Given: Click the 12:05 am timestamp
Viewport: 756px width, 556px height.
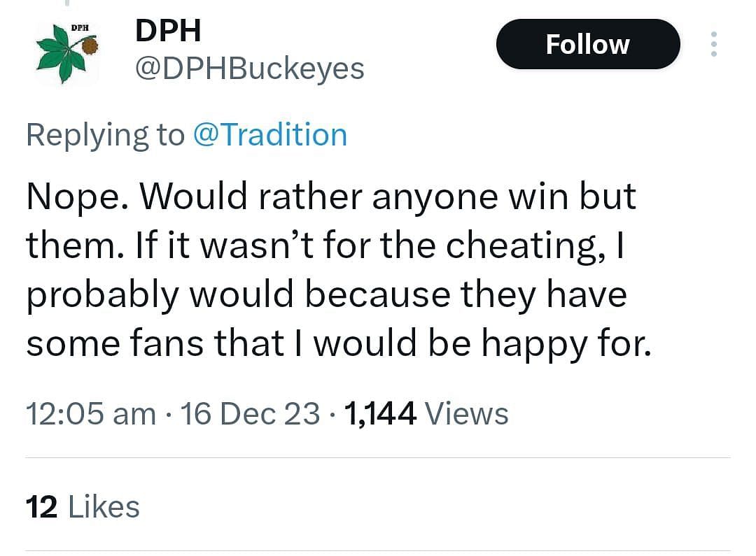Looking at the screenshot, I should [91, 413].
